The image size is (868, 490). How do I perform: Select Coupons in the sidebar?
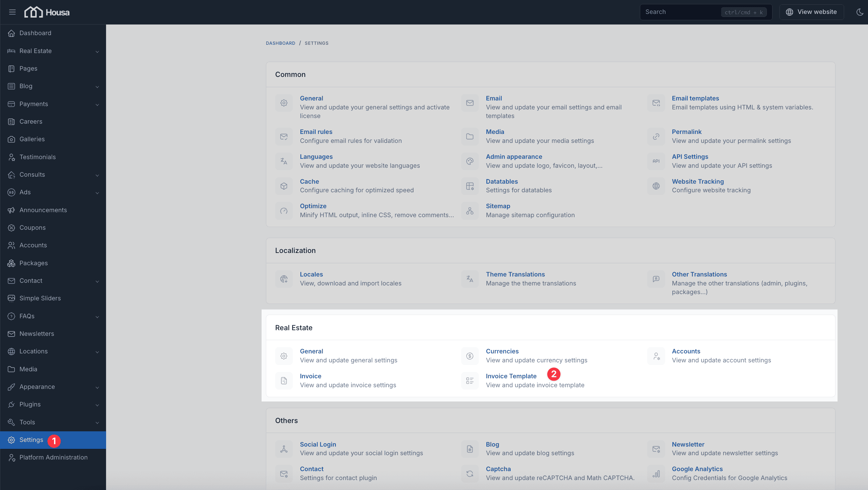(x=53, y=228)
